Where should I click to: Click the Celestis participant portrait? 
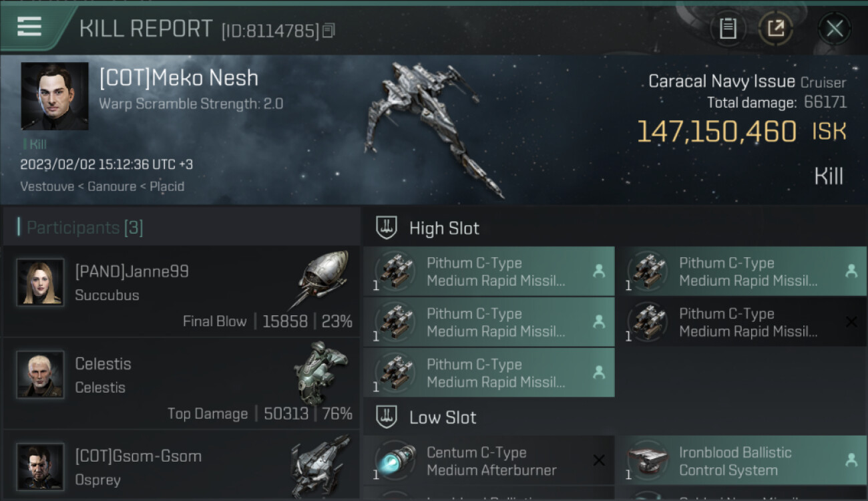pos(41,375)
